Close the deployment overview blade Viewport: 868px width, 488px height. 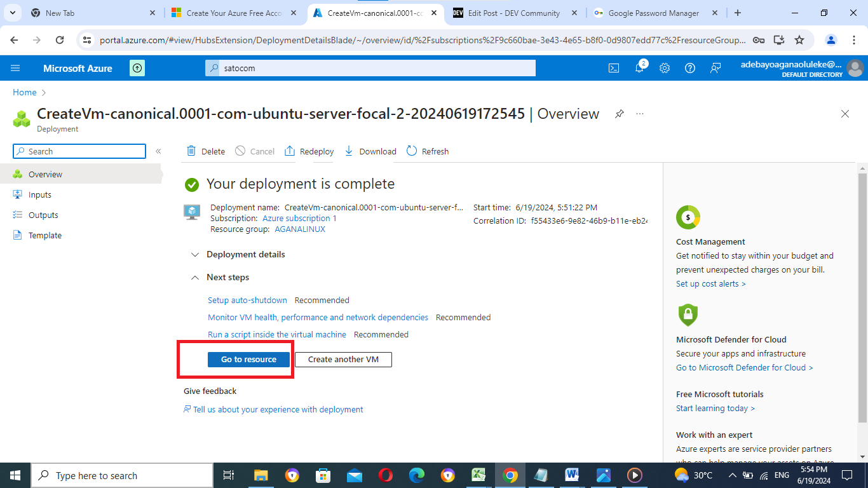[x=845, y=114]
